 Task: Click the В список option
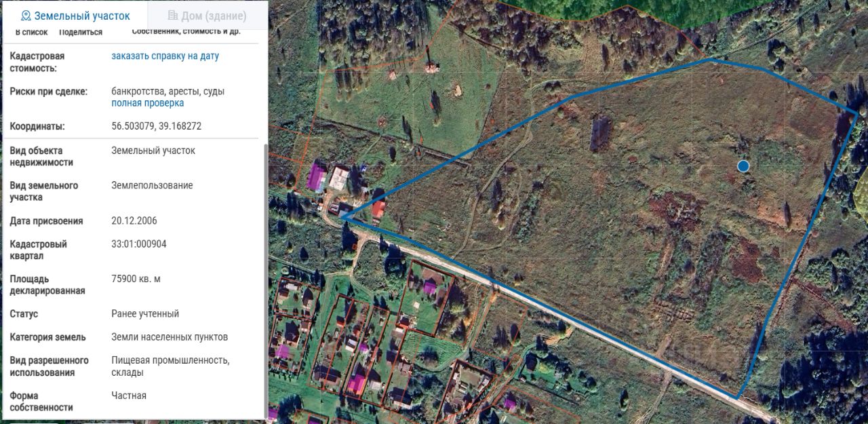click(x=31, y=32)
